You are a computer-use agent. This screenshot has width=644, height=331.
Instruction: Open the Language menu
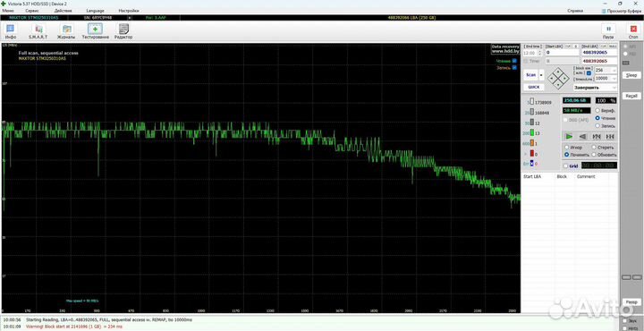pos(96,10)
